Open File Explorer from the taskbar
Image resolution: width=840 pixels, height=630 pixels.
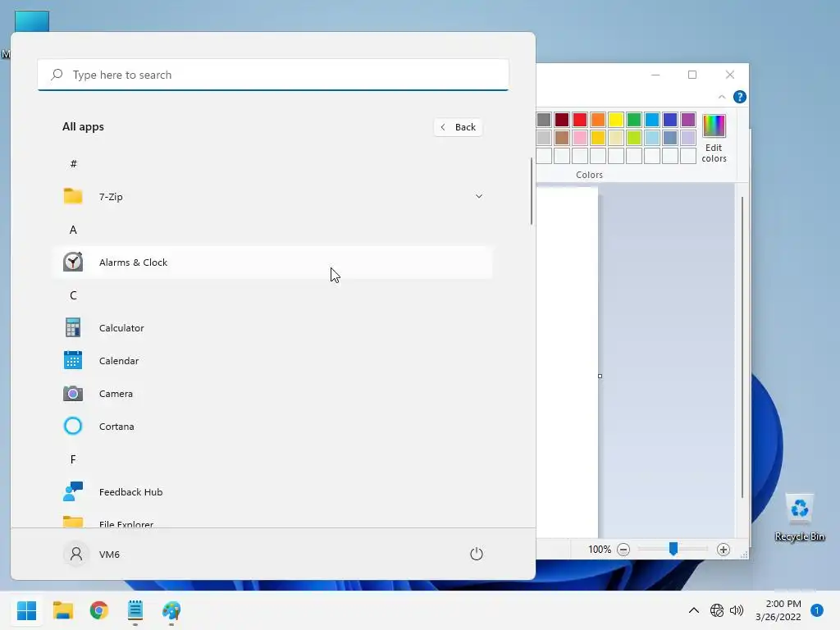click(63, 610)
